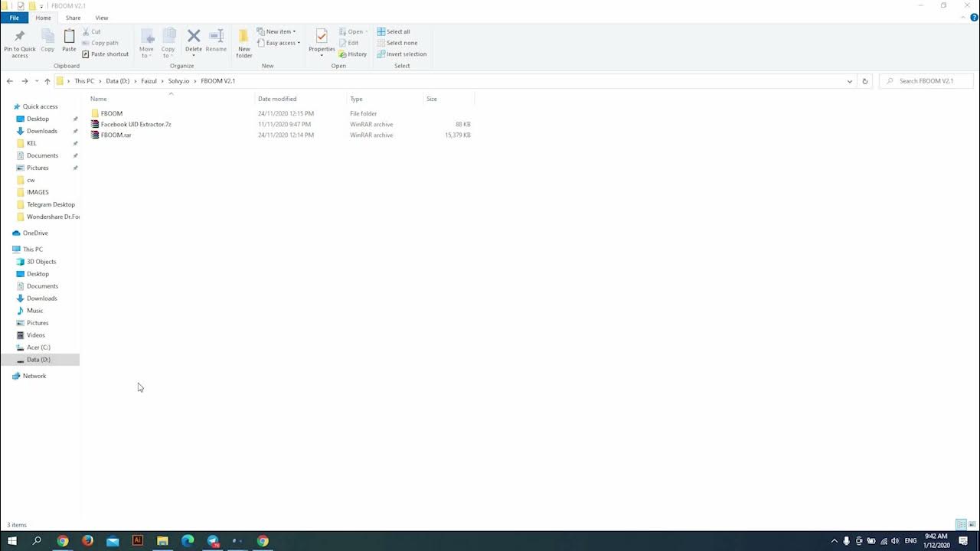Screen dimensions: 980x551
Task: Open Quick access in sidebar
Action: click(x=40, y=106)
